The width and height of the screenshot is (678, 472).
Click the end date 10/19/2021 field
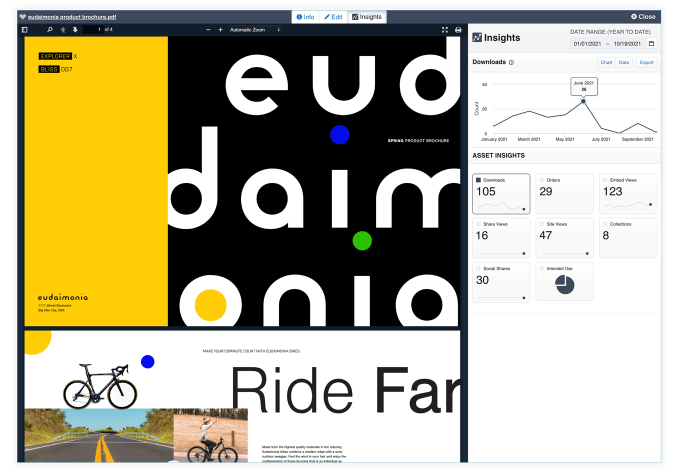coord(627,44)
